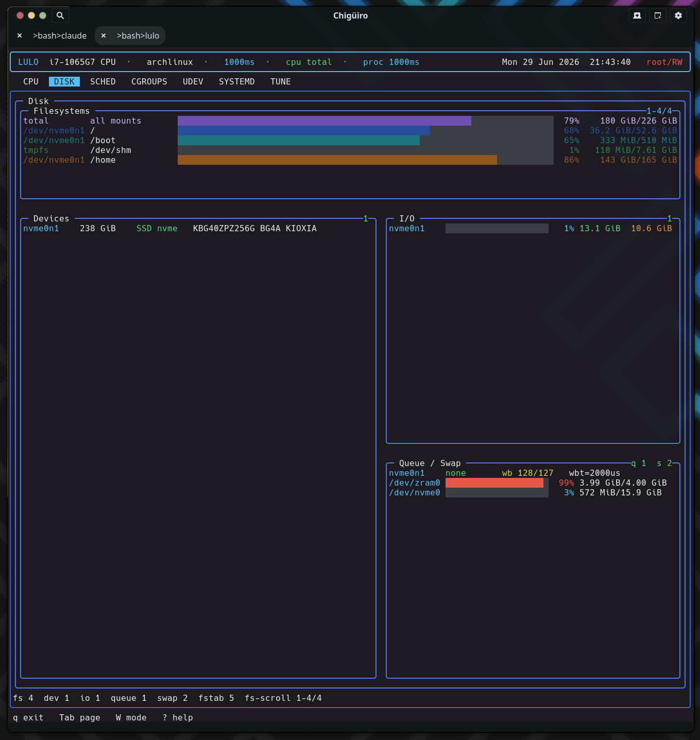Select the /dev/zram0 swap row
700x740 pixels.
coord(528,483)
